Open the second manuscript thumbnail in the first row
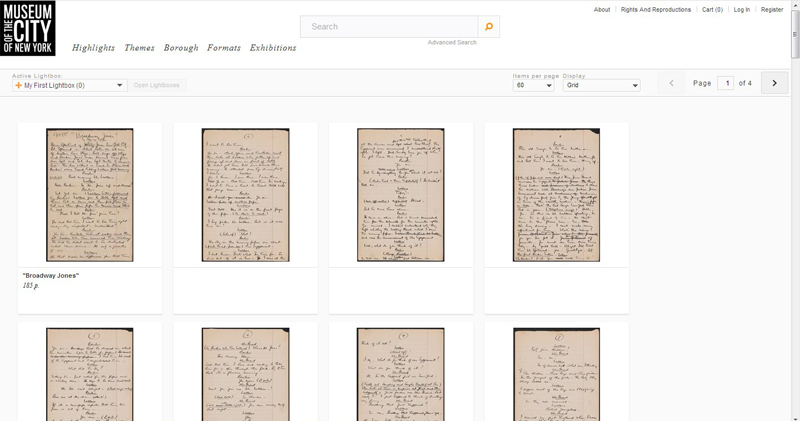This screenshot has height=421, width=800. pos(245,195)
